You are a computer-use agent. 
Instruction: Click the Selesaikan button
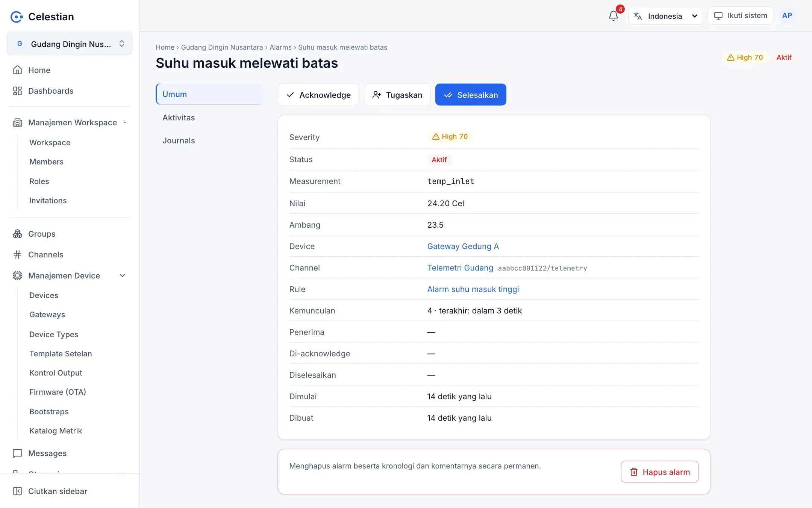coord(471,95)
